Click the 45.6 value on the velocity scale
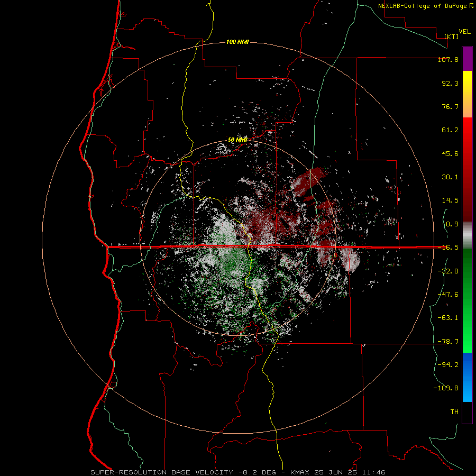476x476 pixels. pos(450,153)
